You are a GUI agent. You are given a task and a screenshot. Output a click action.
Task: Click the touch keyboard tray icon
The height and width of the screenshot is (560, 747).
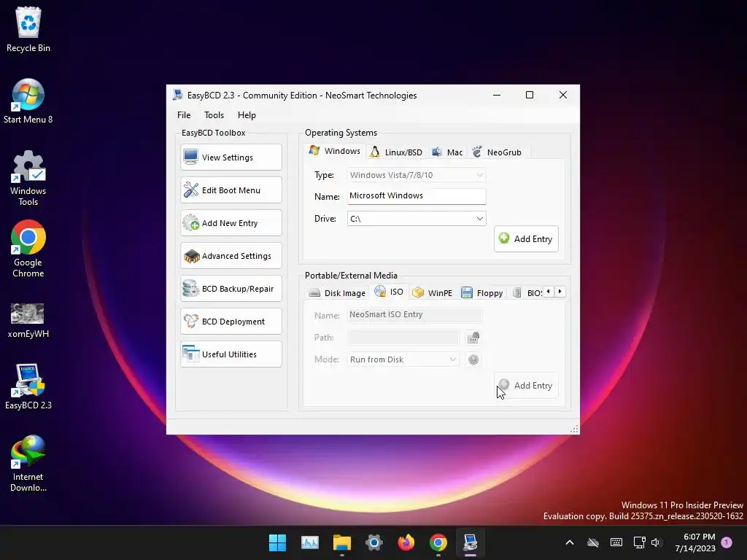coord(616,542)
